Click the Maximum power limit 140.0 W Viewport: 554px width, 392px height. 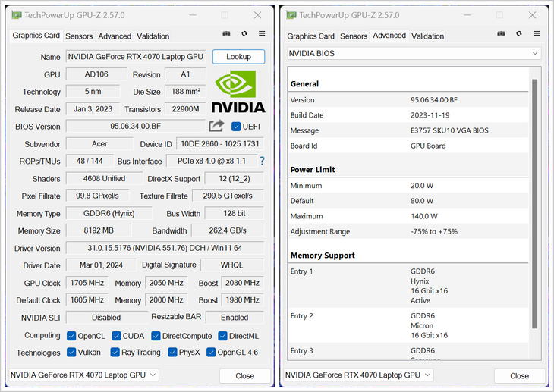[x=423, y=216]
